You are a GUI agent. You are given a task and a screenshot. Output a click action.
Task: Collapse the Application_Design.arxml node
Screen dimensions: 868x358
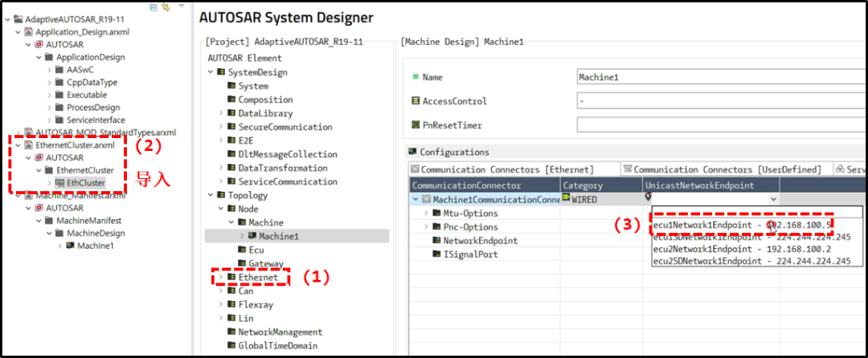(18, 32)
